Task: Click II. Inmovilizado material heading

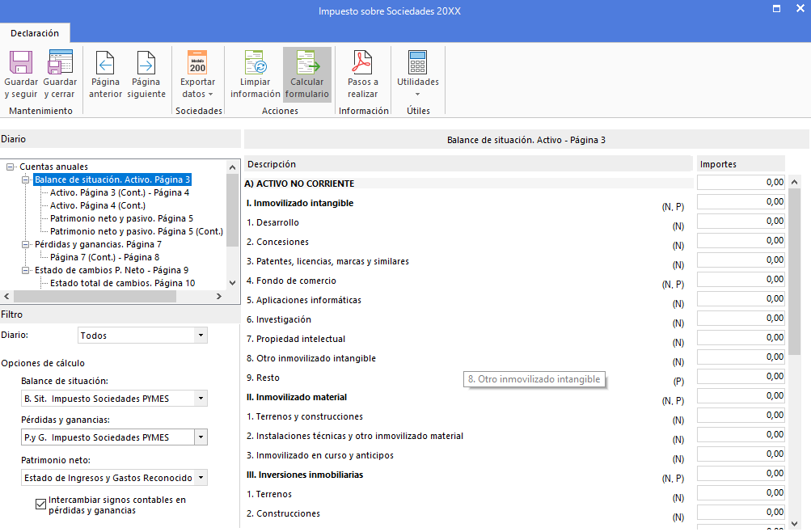Action: point(297,398)
